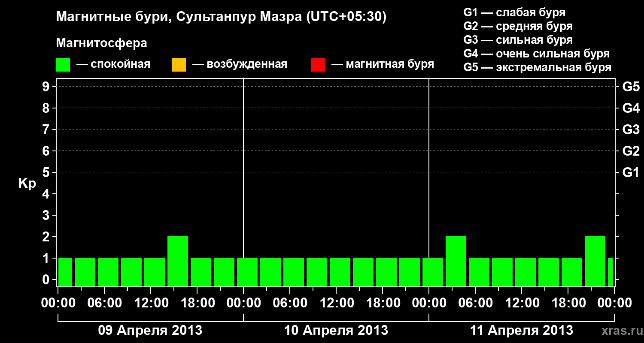Click the green 'спокойная' legend swatch
The image size is (644, 343).
click(x=63, y=65)
